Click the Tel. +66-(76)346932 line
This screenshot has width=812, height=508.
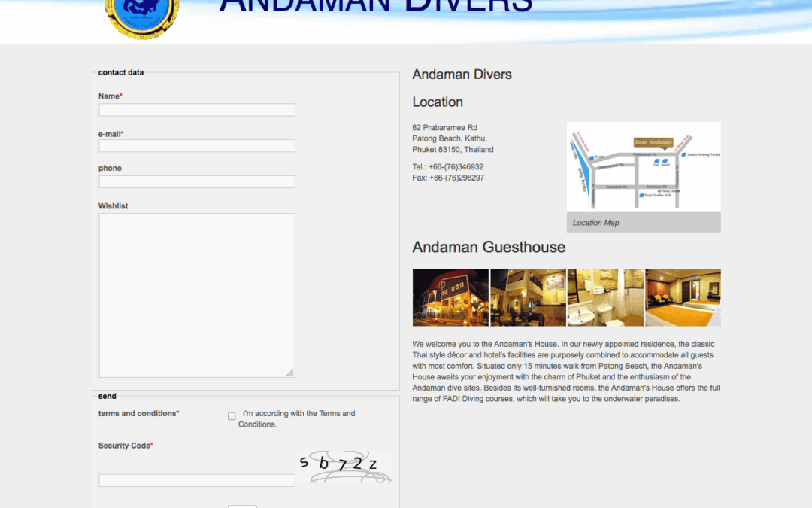pos(448,167)
